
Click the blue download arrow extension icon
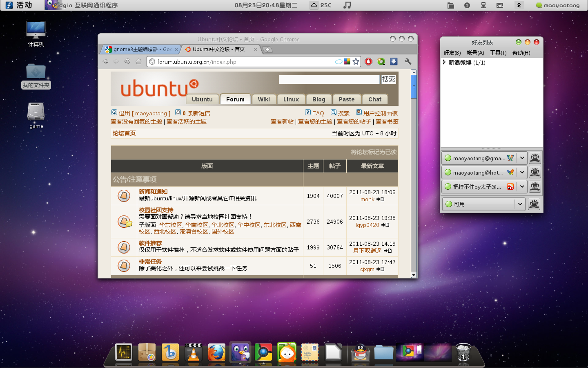[394, 61]
